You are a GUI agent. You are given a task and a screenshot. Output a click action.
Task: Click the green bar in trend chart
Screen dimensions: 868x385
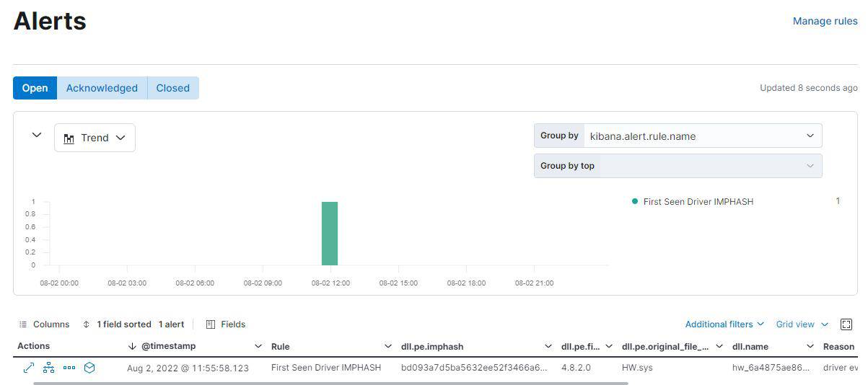coord(330,234)
